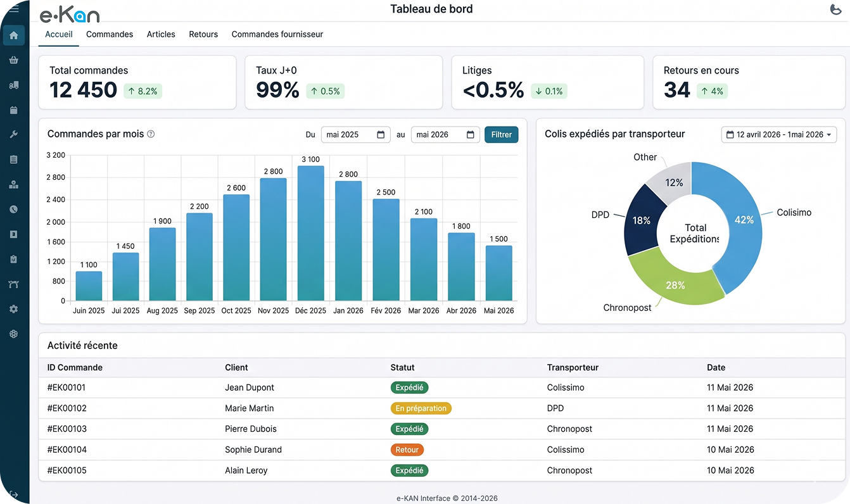This screenshot has width=850, height=504.
Task: Open the shopping basket sidebar icon
Action: pos(14,60)
